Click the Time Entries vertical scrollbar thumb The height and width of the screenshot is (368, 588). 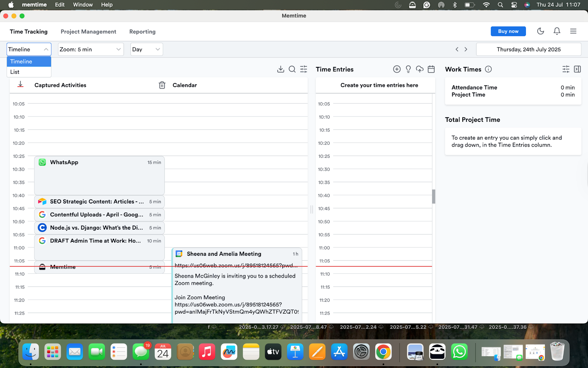point(434,197)
